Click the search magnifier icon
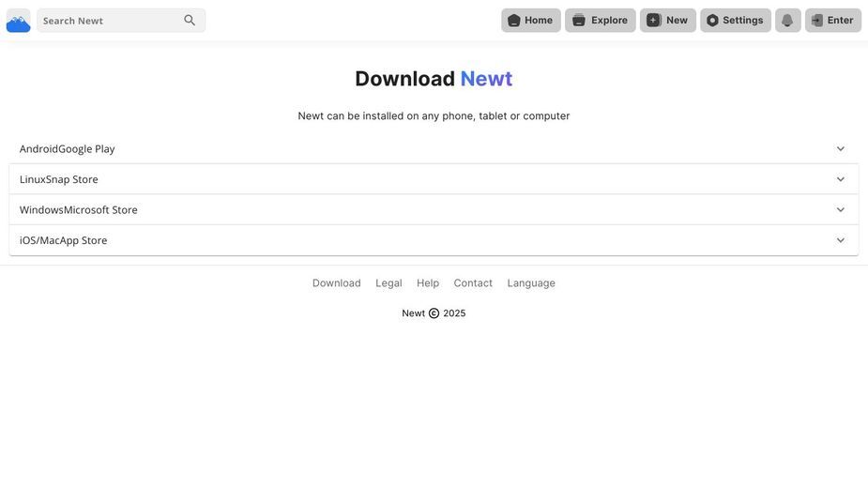 [x=190, y=21]
